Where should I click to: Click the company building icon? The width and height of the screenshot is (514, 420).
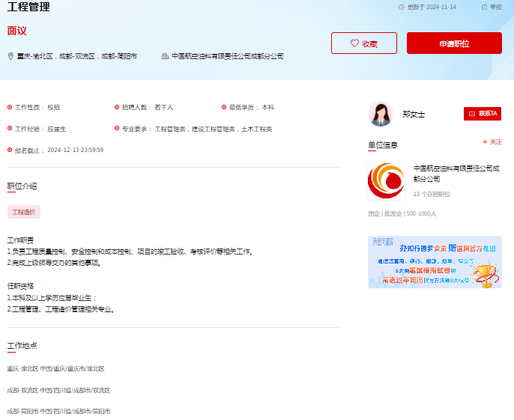pos(165,56)
